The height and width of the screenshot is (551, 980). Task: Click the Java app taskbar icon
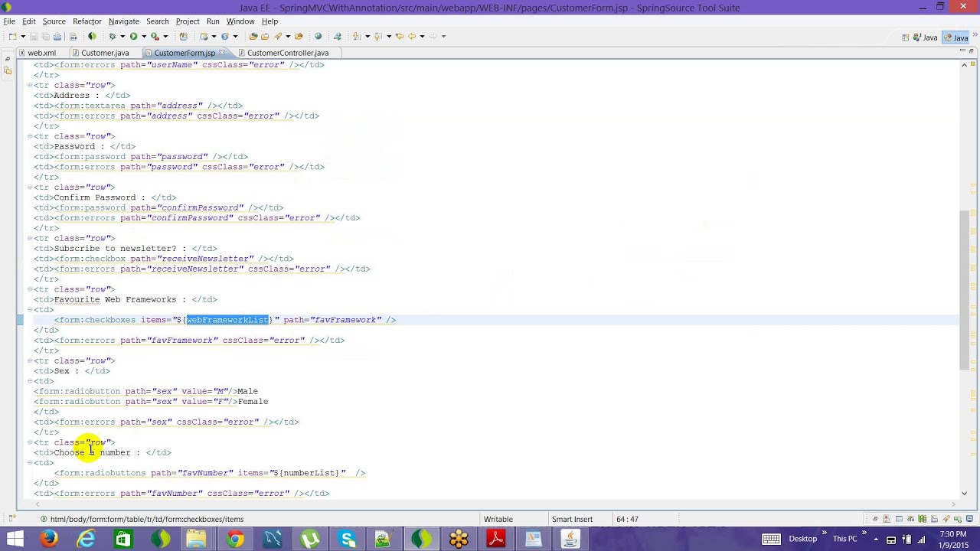pyautogui.click(x=570, y=539)
